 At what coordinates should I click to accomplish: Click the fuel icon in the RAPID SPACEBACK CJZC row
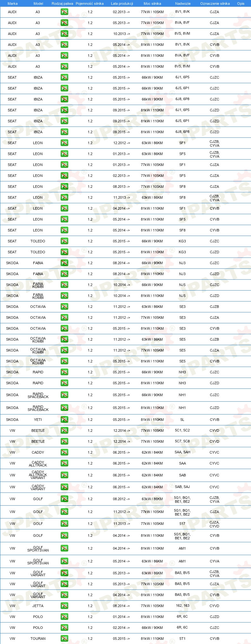point(65,395)
